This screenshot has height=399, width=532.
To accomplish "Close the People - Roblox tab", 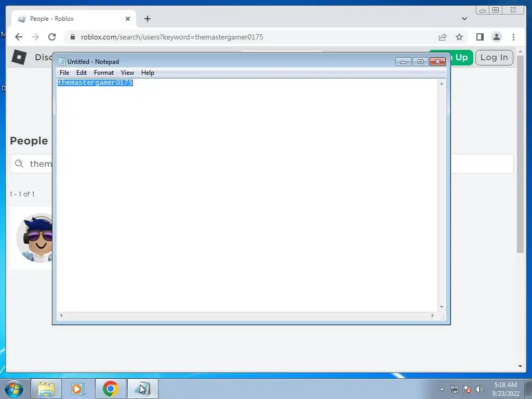I will [x=128, y=19].
